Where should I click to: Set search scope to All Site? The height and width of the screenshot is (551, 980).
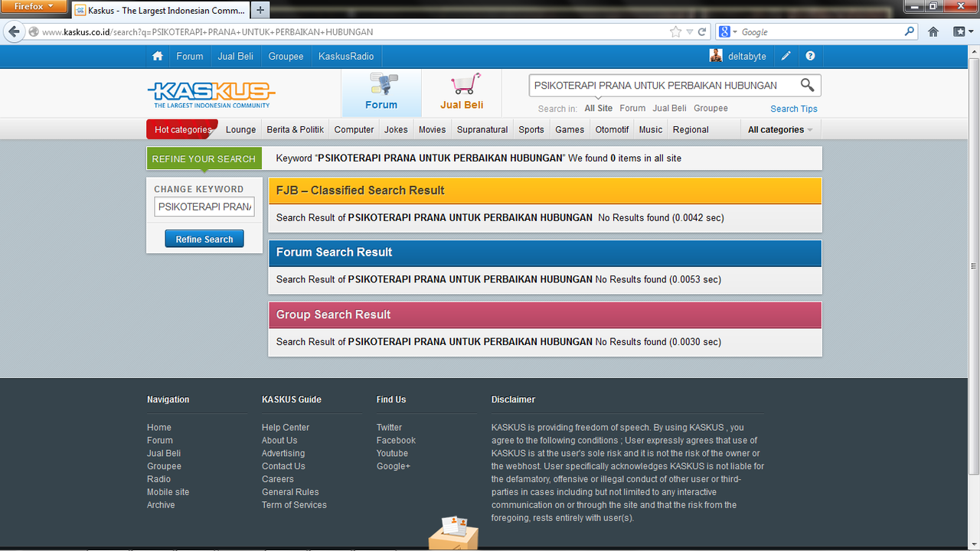pos(599,108)
